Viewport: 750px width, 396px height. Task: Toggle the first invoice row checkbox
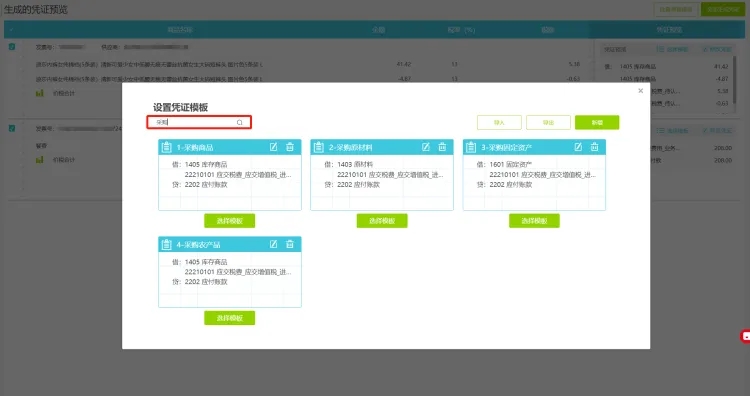(x=12, y=47)
